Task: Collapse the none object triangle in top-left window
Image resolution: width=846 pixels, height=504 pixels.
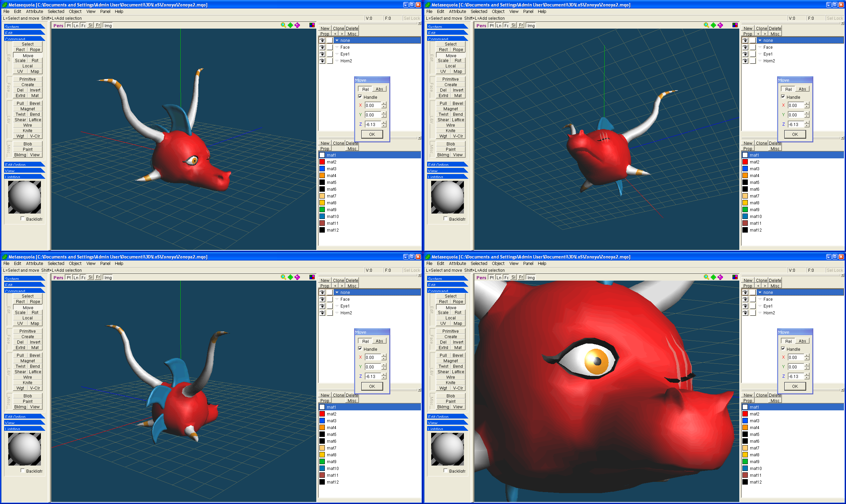Action: pos(337,41)
